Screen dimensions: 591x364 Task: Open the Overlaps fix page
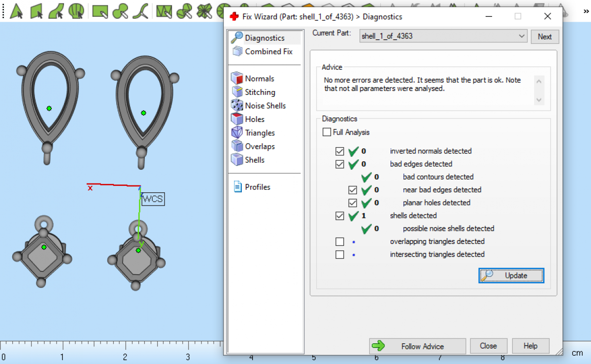(x=260, y=146)
